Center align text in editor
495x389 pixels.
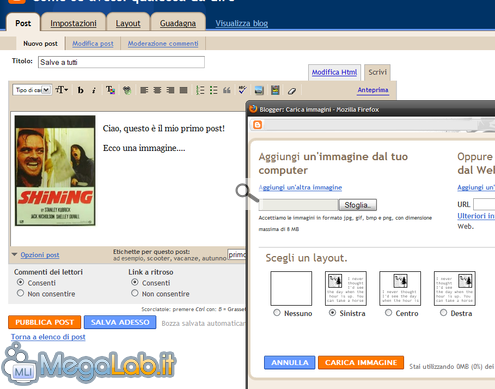coord(157,90)
